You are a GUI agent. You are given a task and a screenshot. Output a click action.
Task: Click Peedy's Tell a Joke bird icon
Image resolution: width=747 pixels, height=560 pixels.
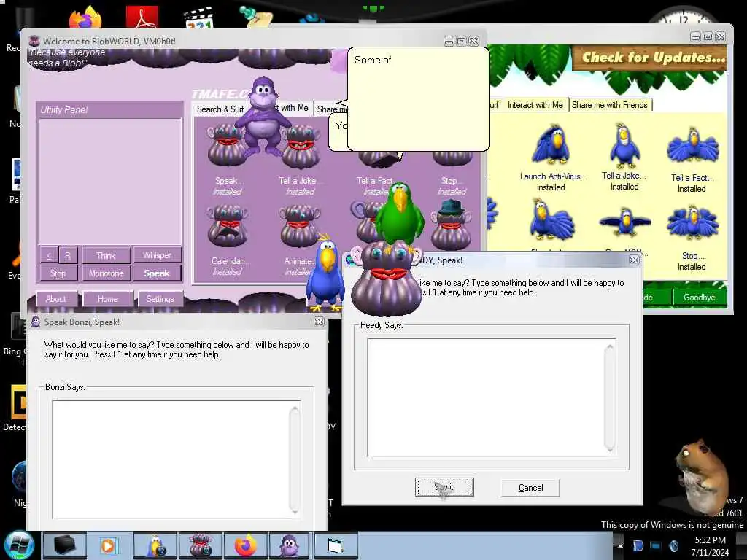tap(624, 145)
